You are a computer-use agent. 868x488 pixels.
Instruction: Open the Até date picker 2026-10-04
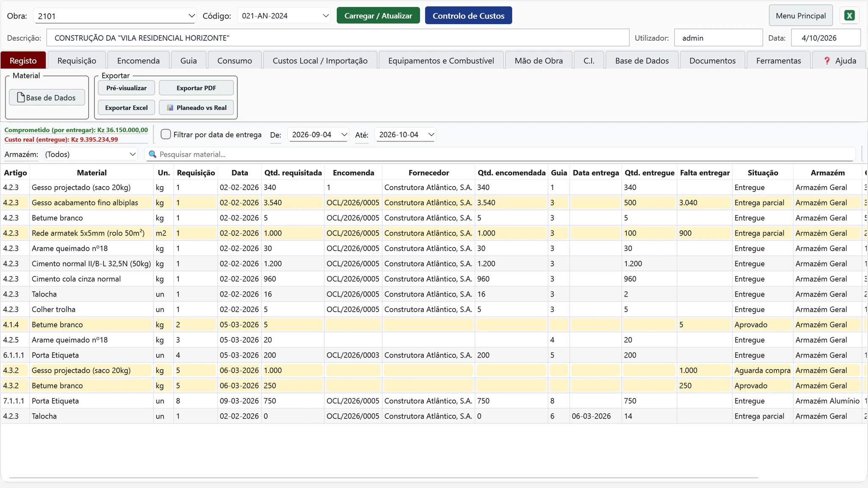click(x=406, y=135)
